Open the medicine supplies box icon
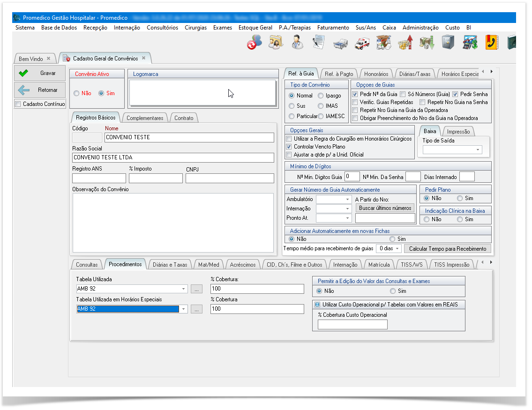 (383, 43)
